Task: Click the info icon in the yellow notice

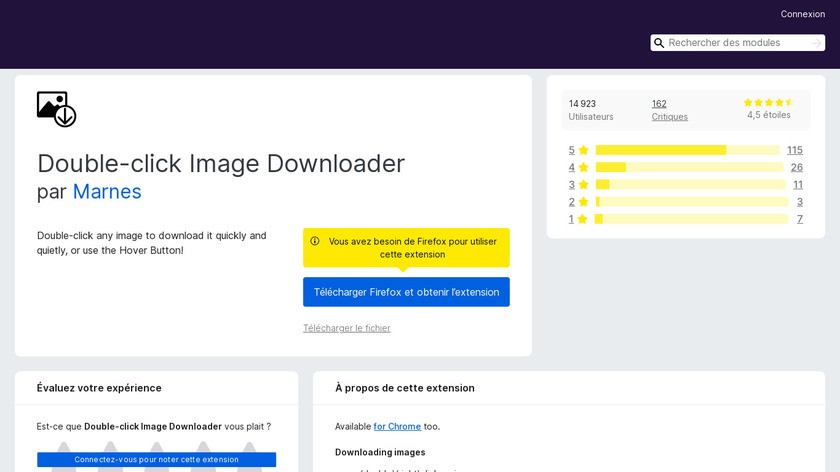Action: coord(315,241)
